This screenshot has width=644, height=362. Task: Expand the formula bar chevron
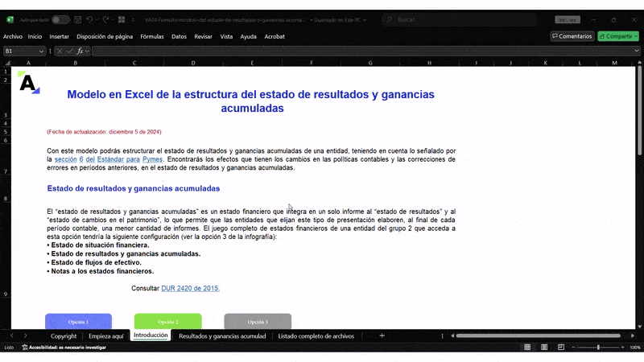pos(636,51)
